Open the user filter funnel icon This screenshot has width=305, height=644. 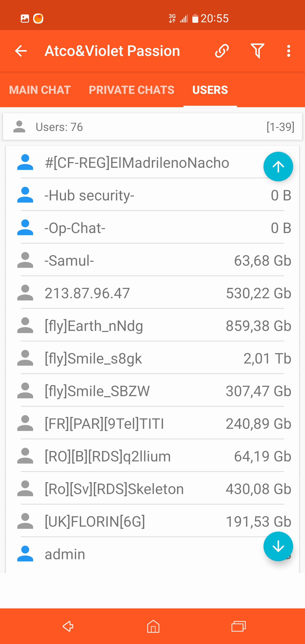click(257, 51)
